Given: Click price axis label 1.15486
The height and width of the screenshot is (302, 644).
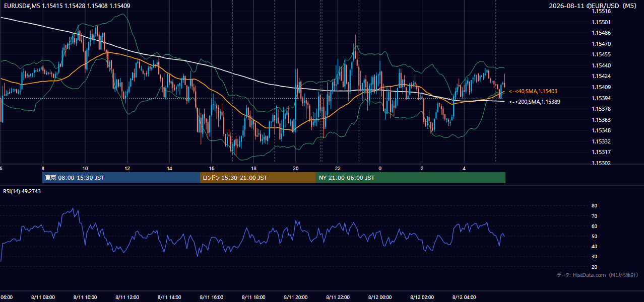Looking at the screenshot, I should click(601, 33).
